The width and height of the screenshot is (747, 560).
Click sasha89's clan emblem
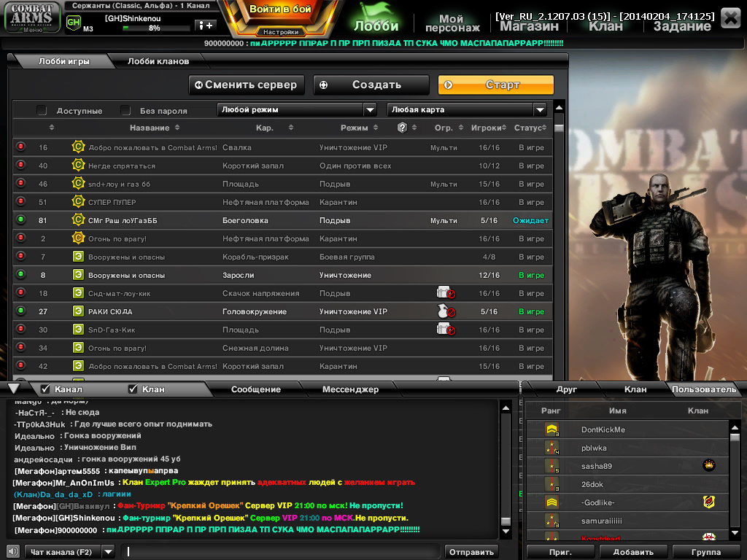[x=709, y=465]
